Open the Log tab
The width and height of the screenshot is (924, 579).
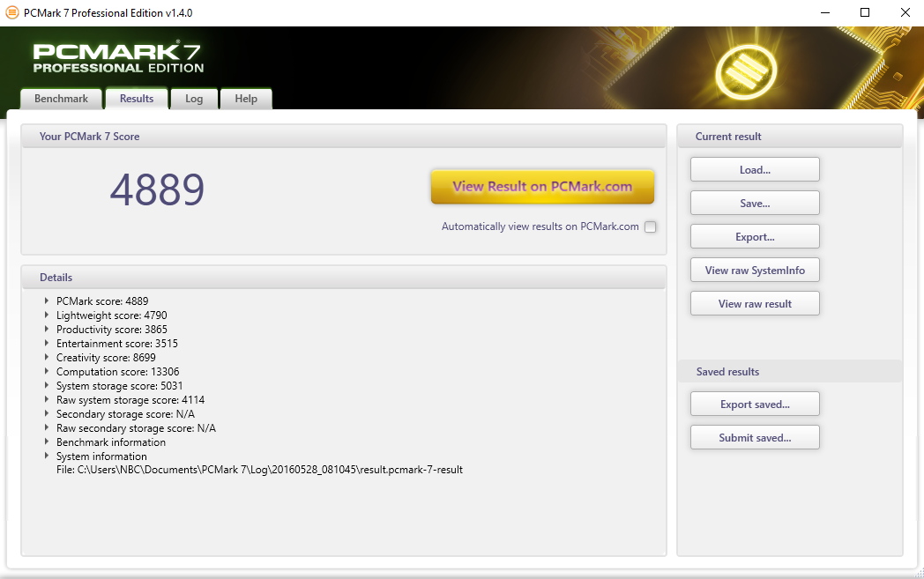point(194,99)
